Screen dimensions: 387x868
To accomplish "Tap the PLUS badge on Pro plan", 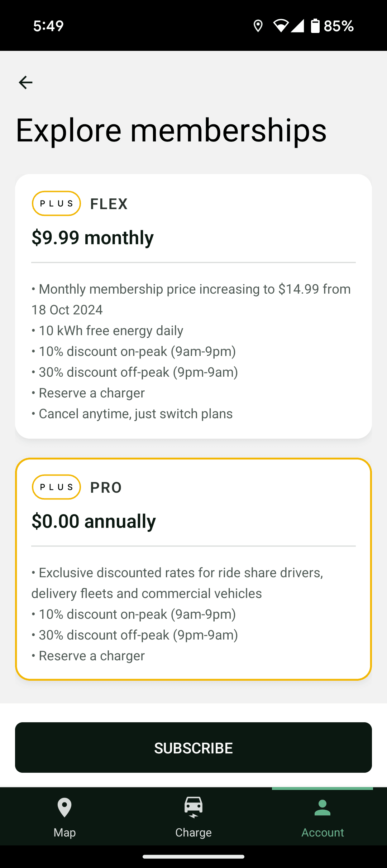I will 56,487.
